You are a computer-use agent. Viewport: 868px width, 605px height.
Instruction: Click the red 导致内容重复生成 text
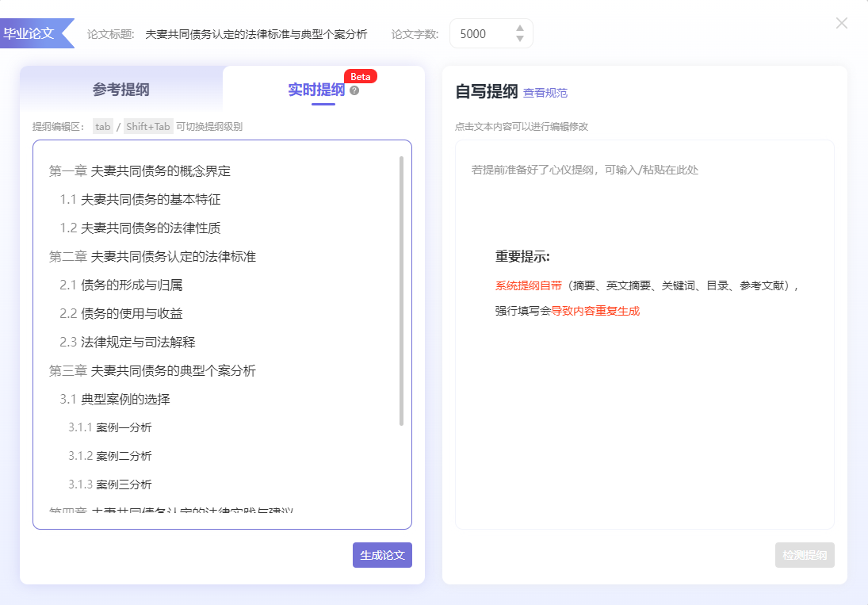595,311
